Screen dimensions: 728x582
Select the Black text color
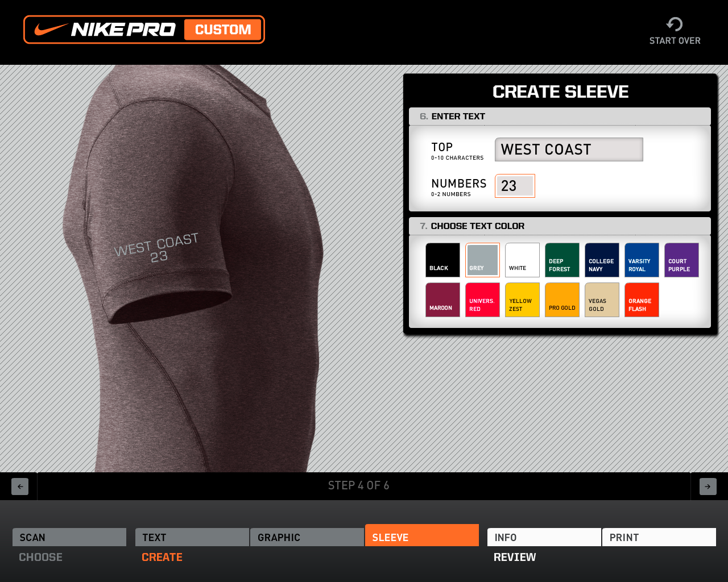coord(442,260)
